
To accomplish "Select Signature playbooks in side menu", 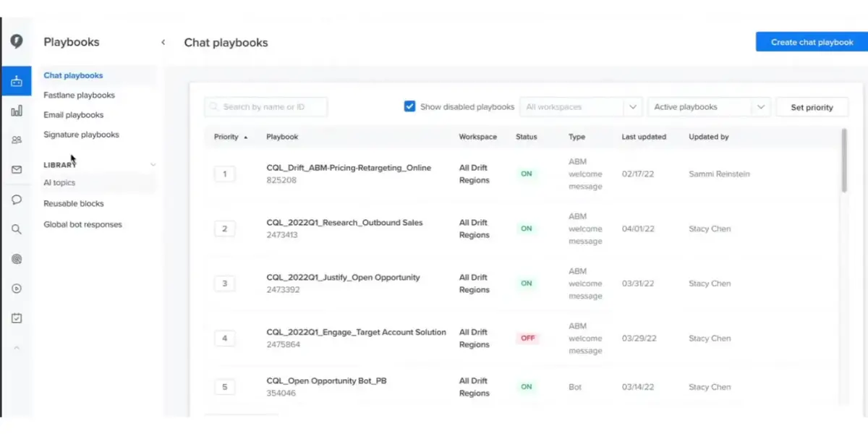I will click(x=81, y=135).
